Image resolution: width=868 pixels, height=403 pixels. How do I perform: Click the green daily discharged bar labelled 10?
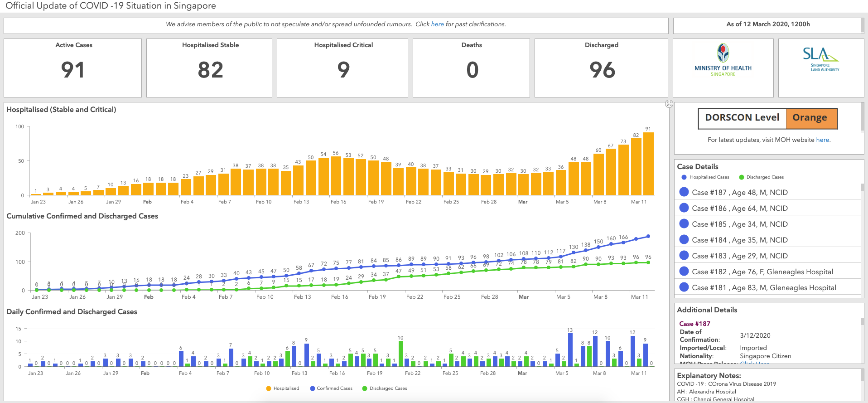[401, 354]
